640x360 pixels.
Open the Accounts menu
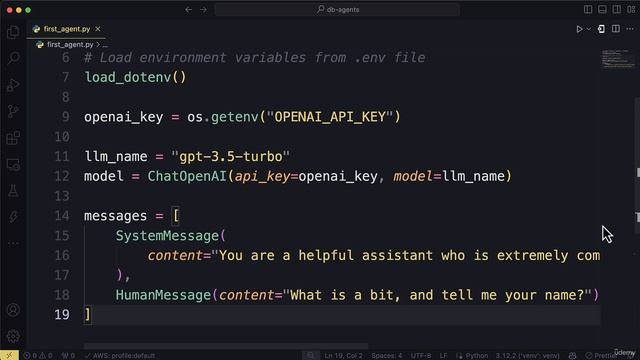click(x=13, y=310)
